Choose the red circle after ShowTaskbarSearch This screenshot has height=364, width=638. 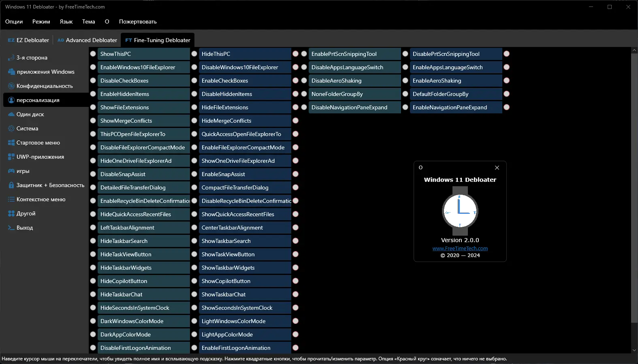[x=296, y=241]
